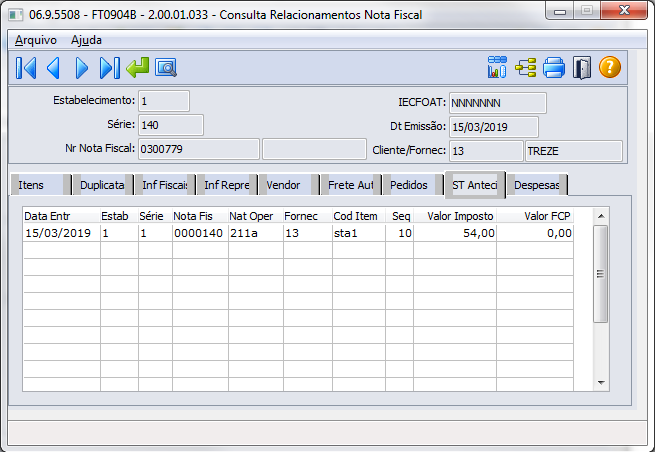Screen dimensions: 655x452
Task: Go to the next record
Action: pos(81,68)
